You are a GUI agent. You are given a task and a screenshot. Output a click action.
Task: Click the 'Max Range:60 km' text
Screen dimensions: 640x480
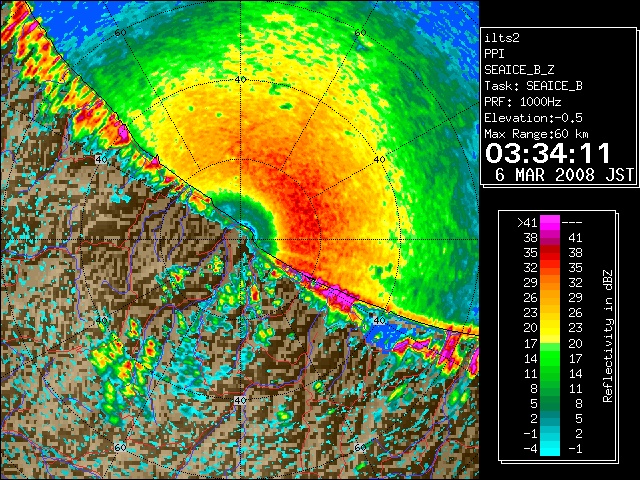coord(537,134)
